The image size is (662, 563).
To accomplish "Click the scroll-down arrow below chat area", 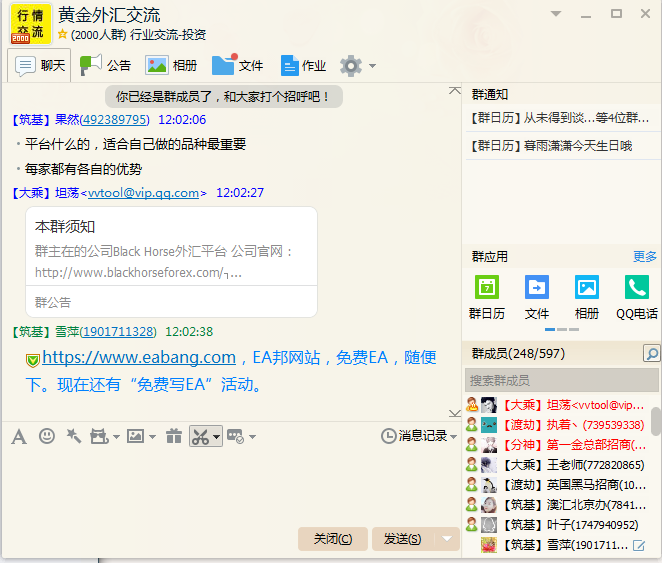I will click(455, 413).
